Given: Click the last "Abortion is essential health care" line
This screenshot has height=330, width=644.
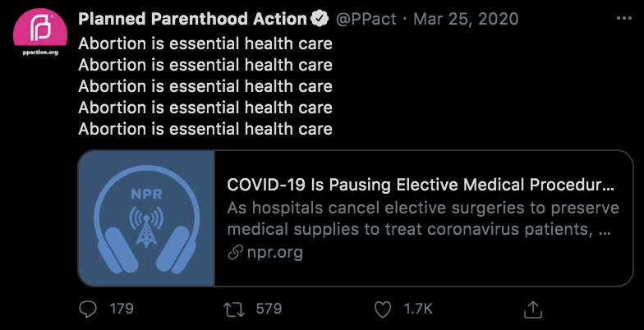Looking at the screenshot, I should (x=205, y=129).
